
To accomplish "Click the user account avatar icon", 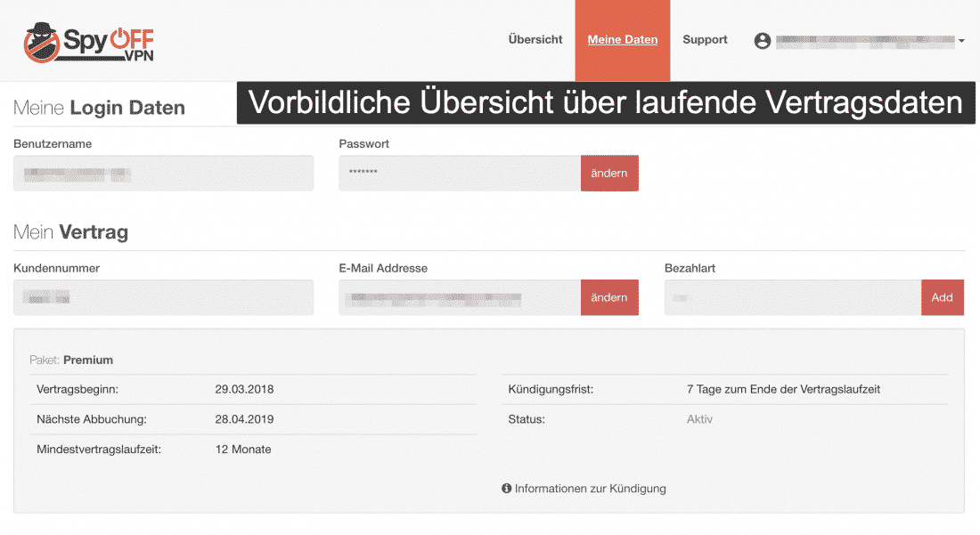I will 762,41.
